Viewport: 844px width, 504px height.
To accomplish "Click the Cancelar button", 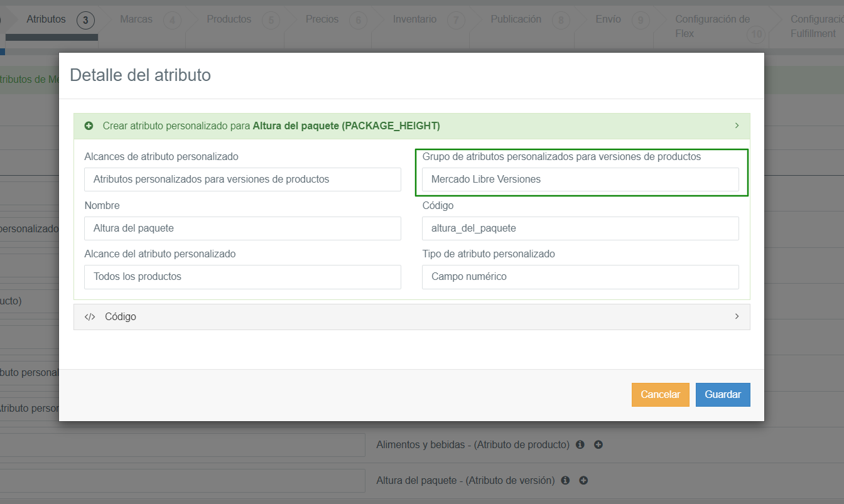I will point(661,395).
